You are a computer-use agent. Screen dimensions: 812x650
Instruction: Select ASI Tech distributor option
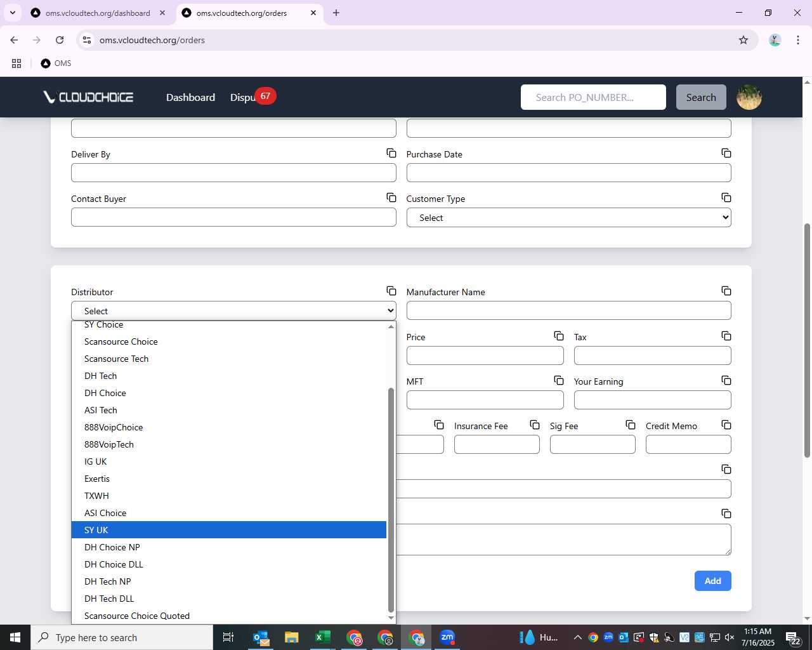tap(229, 410)
